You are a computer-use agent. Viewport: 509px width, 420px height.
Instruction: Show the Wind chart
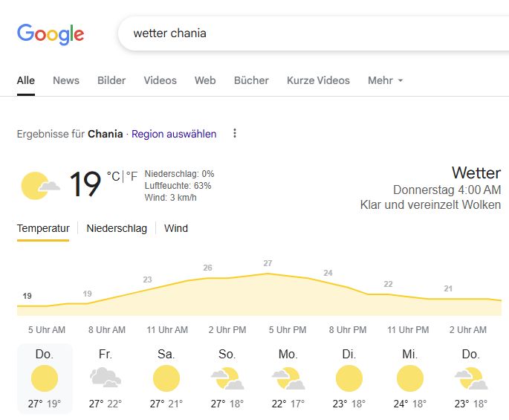pyautogui.click(x=176, y=228)
